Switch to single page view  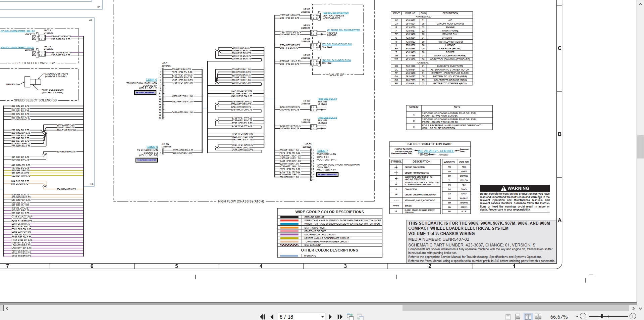point(508,317)
